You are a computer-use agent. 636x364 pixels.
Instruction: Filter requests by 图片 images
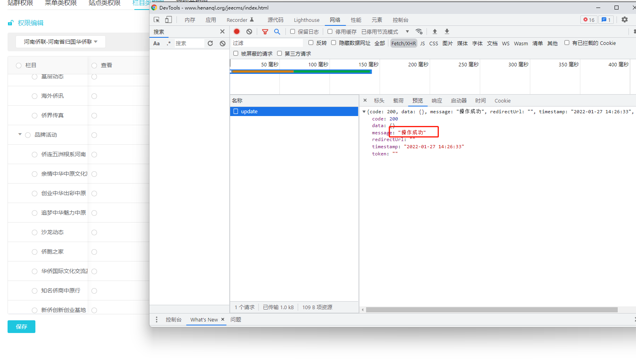(x=448, y=43)
